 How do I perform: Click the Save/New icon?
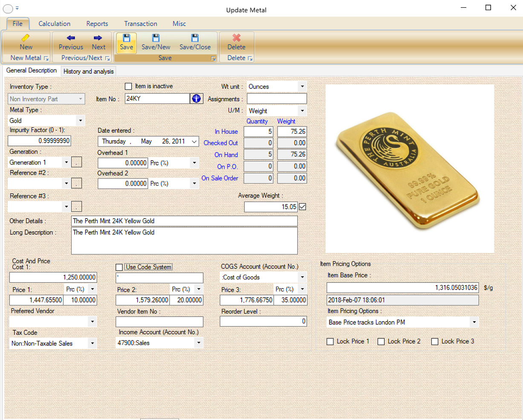(156, 38)
